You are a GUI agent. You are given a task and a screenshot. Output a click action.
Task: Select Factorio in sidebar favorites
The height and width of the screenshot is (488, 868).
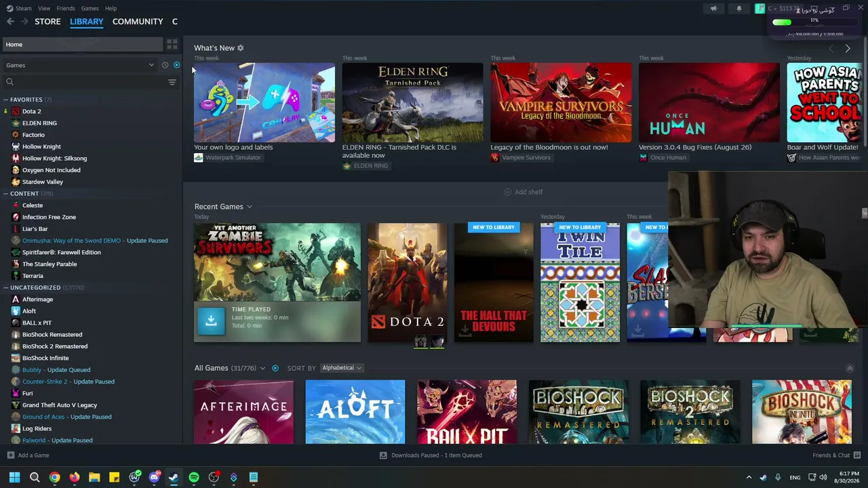(33, 135)
